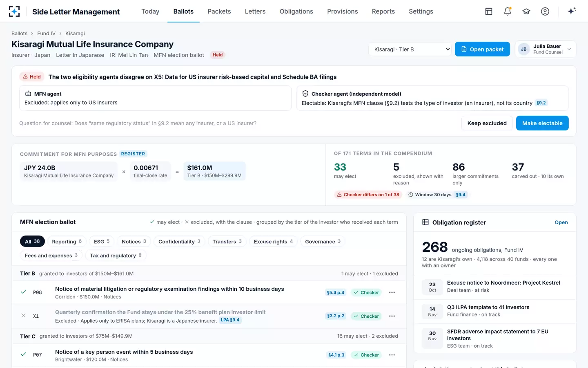Filter ballot by Governance 3
Image resolution: width=588 pixels, height=368 pixels.
coord(323,241)
